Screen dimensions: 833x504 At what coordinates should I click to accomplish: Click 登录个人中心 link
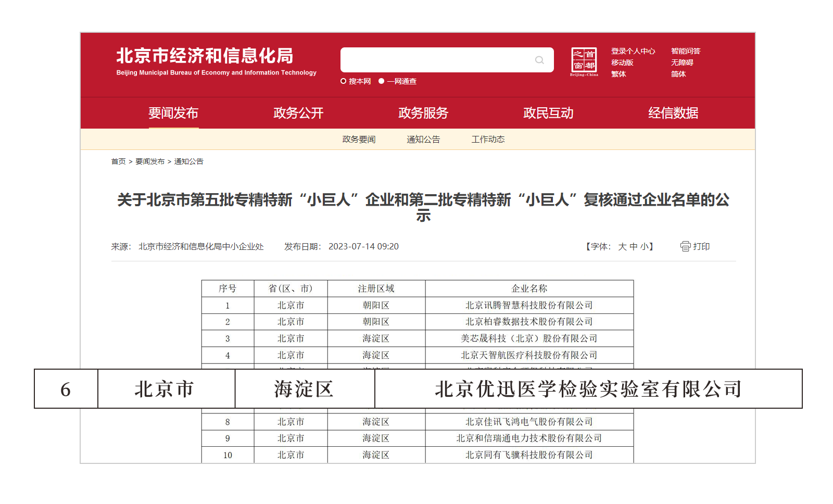click(x=633, y=51)
